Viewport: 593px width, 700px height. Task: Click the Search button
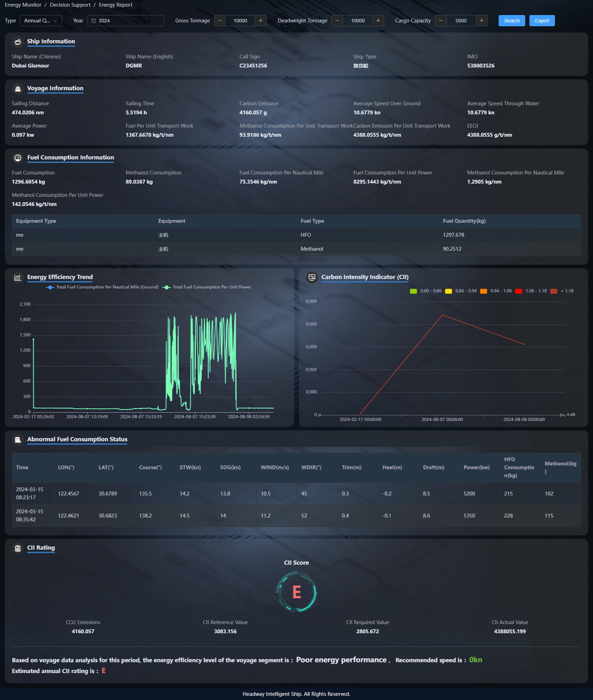pos(512,21)
